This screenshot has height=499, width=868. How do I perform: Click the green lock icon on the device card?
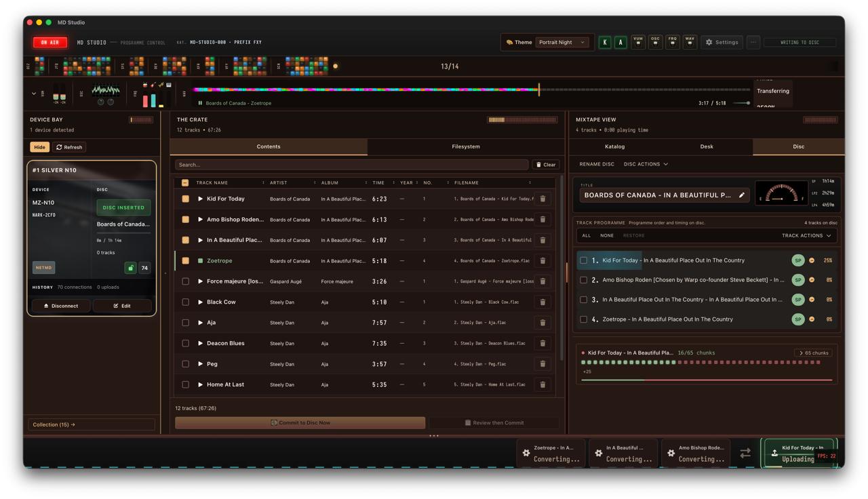point(130,268)
